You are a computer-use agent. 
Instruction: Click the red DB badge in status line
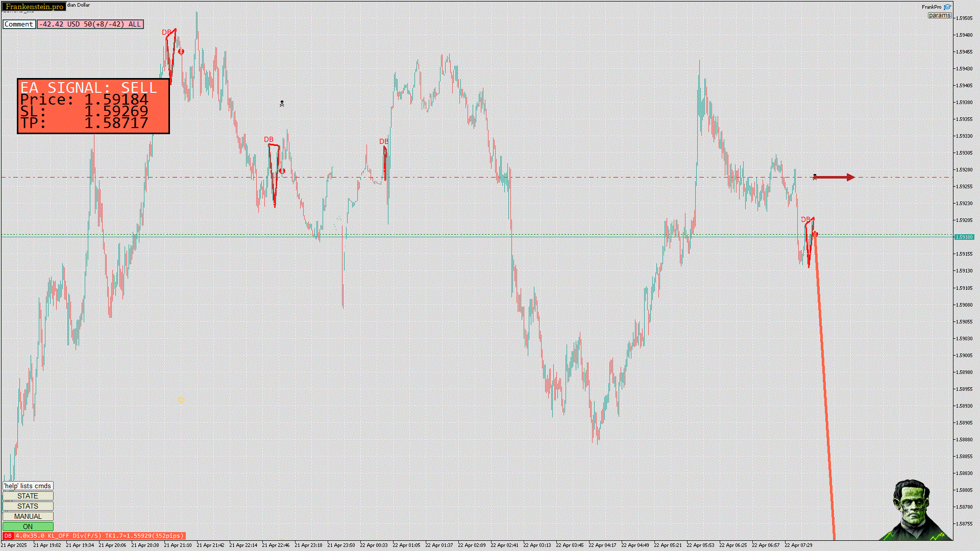coord(8,536)
